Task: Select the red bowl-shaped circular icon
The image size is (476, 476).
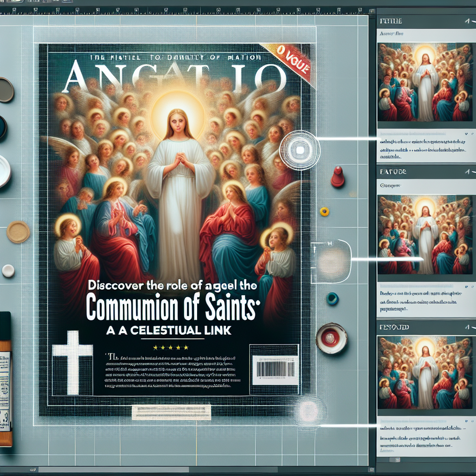Action: click(331, 338)
